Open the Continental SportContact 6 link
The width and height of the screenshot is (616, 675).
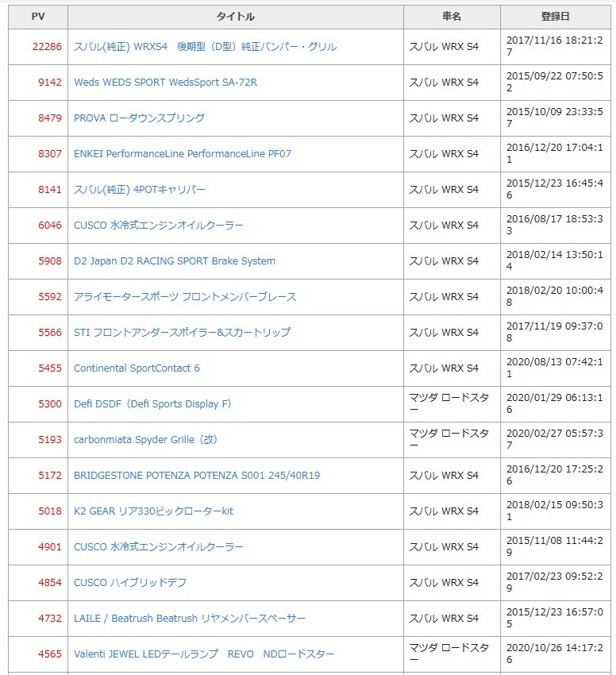(137, 368)
